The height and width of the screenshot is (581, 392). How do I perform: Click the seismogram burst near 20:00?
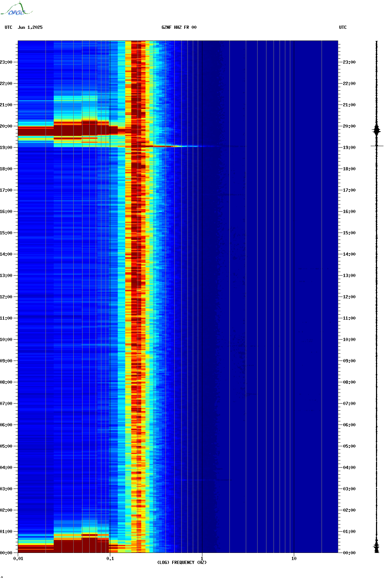point(377,130)
